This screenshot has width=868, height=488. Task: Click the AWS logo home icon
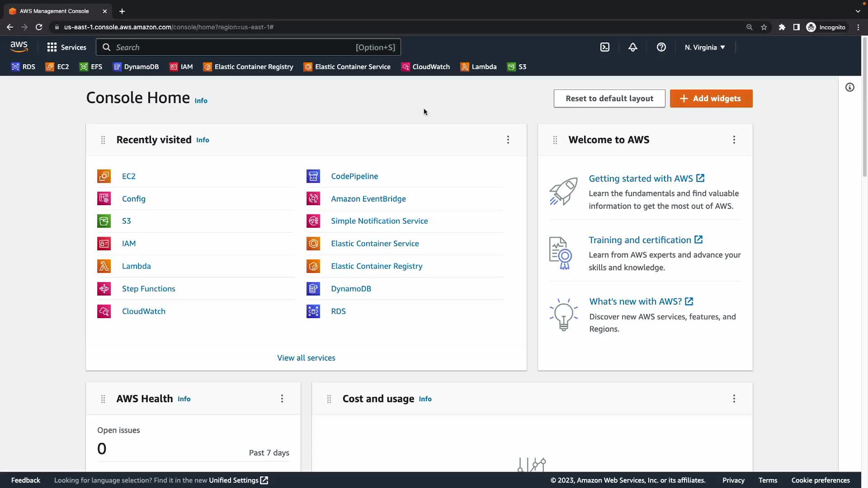coord(19,47)
